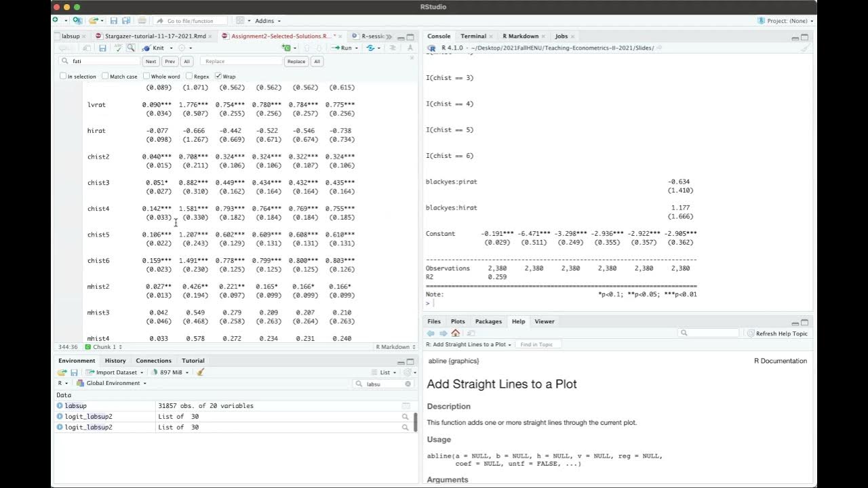Find Next occurrence button
The height and width of the screenshot is (488, 868).
151,61
